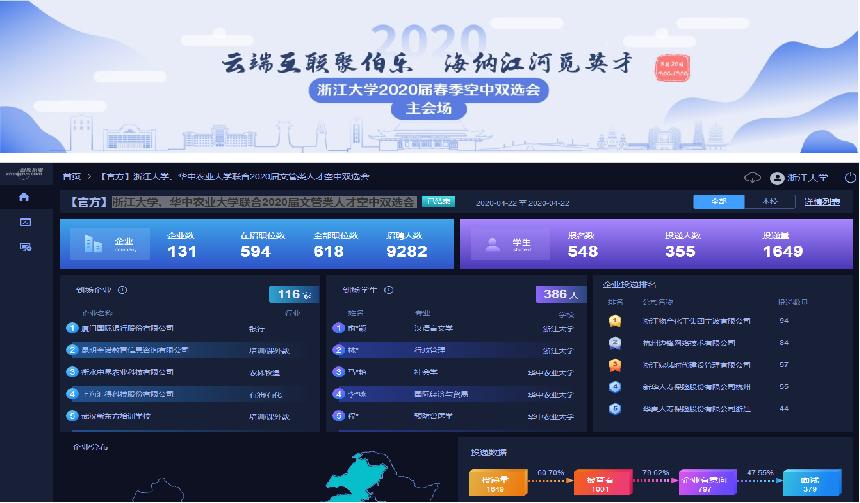Select student row number 5

pyautogui.click(x=455, y=416)
